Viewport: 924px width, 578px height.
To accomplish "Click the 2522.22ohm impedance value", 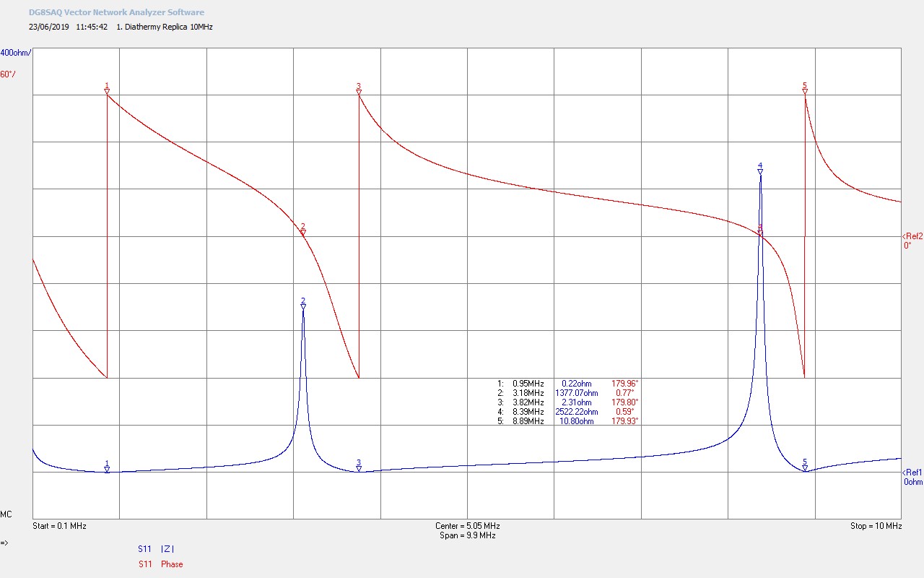I will point(576,412).
